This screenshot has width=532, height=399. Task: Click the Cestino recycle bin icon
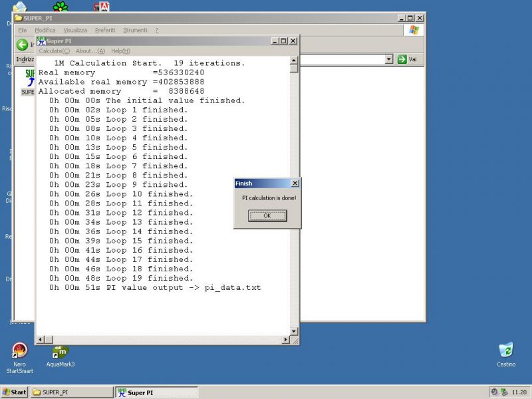(506, 354)
